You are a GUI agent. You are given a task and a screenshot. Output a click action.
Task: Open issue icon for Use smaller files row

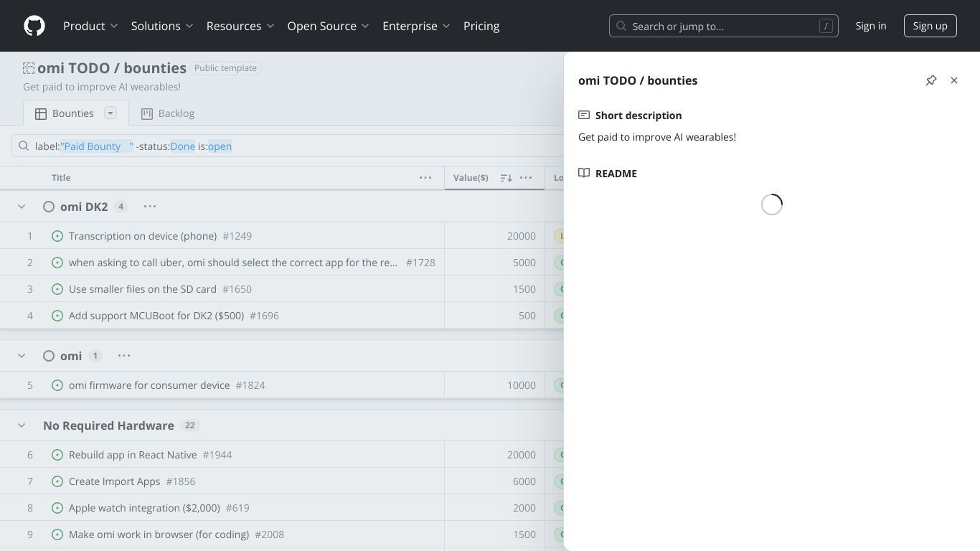(x=57, y=289)
